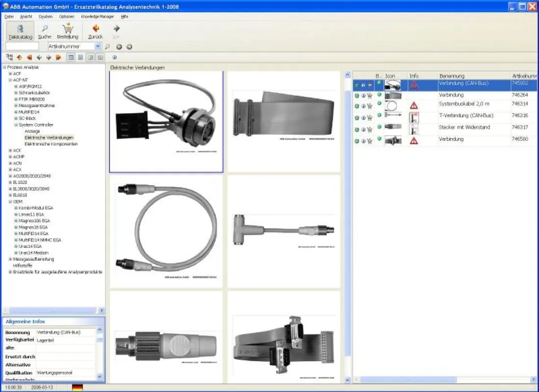Click the tree panel horizontal scrollbar
Screen dimensions: 539x392
[53, 311]
